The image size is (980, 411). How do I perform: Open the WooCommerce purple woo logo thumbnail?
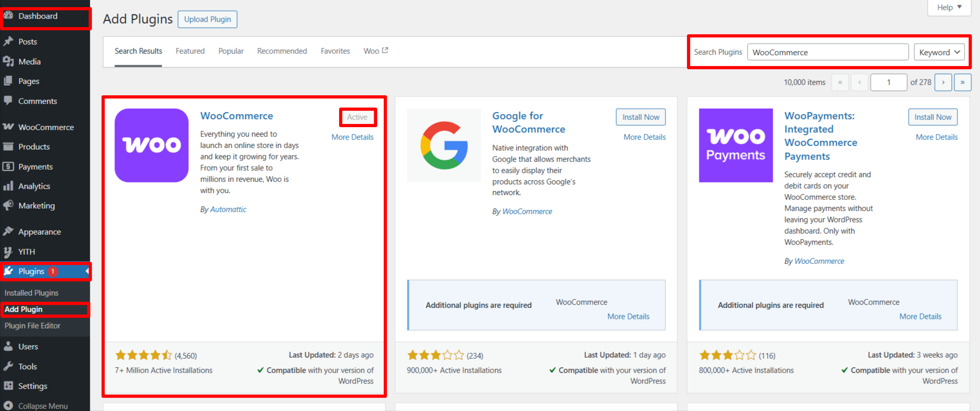pos(151,145)
